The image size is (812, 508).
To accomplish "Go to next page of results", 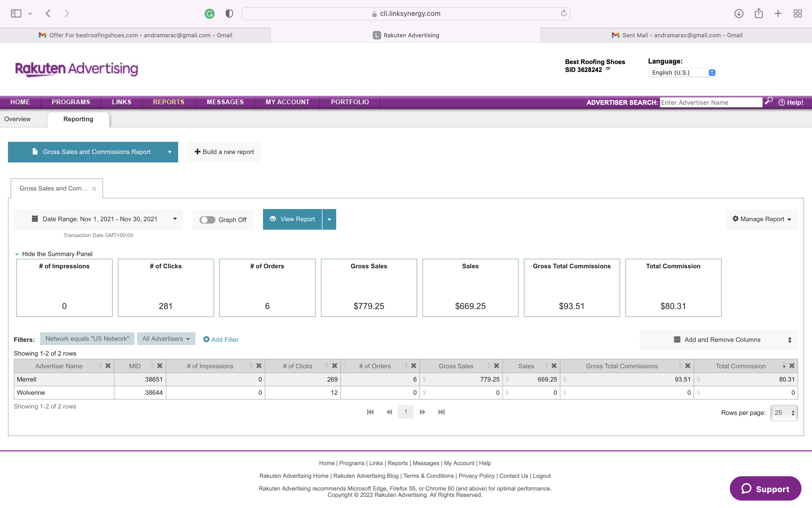I will click(422, 412).
